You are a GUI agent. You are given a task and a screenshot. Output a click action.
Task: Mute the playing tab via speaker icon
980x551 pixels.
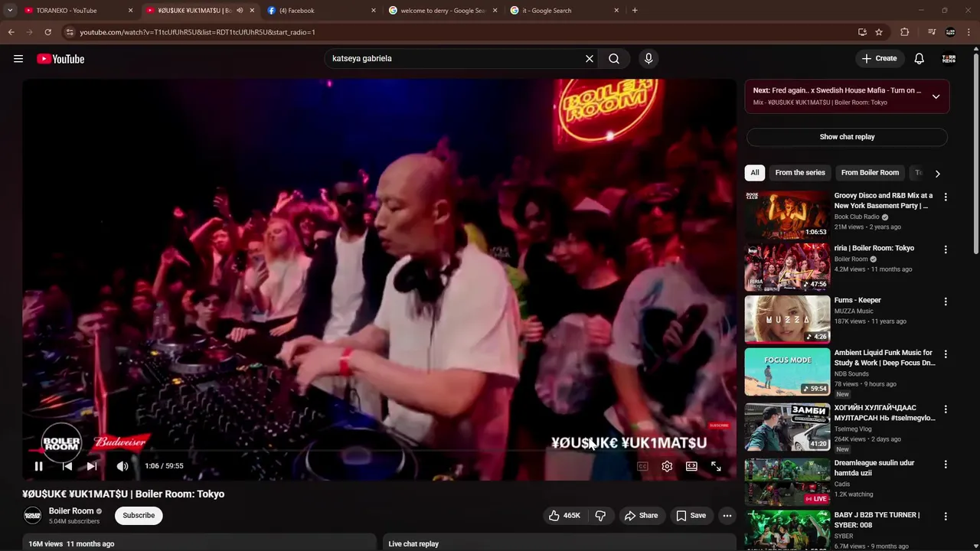click(240, 11)
